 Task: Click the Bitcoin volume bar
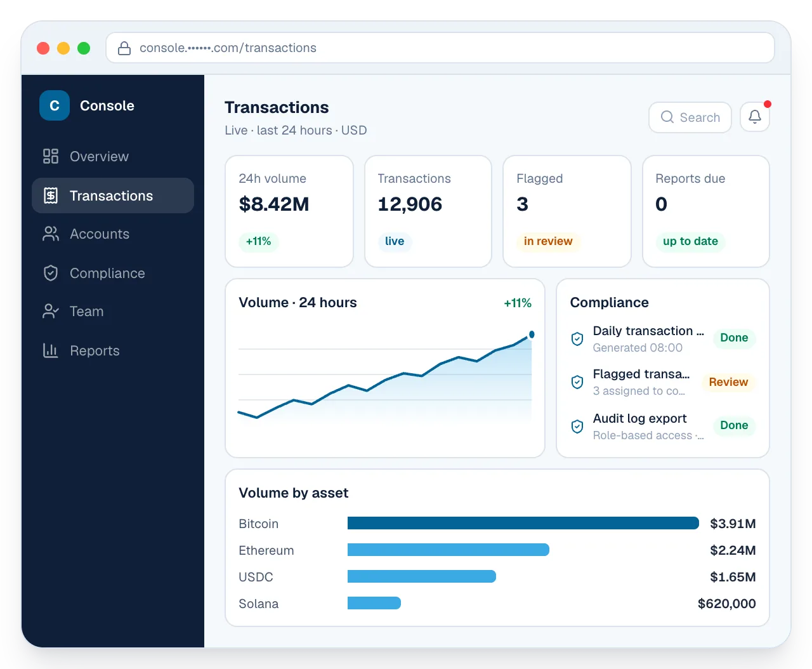pyautogui.click(x=523, y=523)
